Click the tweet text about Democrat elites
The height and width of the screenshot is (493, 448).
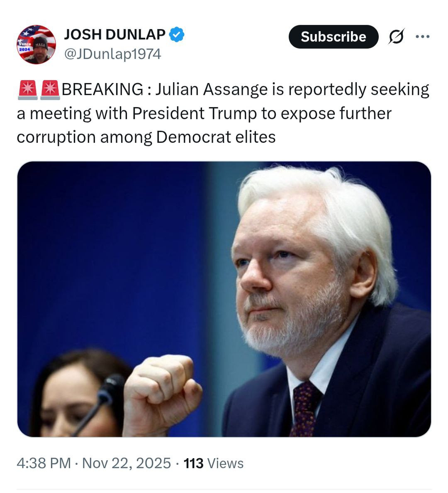click(216, 137)
